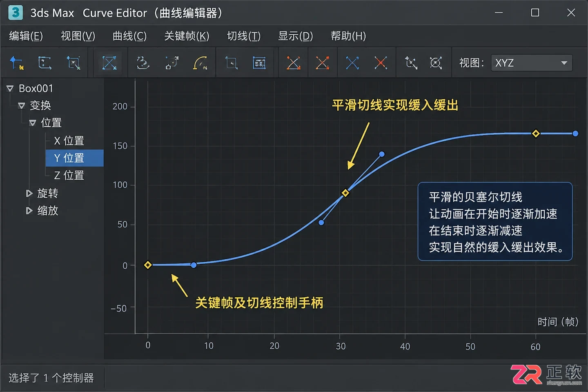This screenshot has width=588, height=392.
Task: Select the 旋转 tree item
Action: 48,193
